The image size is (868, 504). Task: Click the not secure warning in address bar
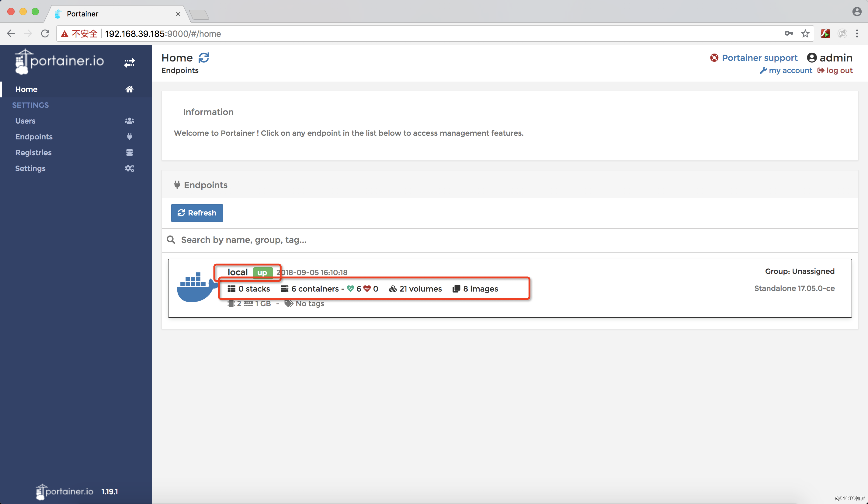(80, 34)
